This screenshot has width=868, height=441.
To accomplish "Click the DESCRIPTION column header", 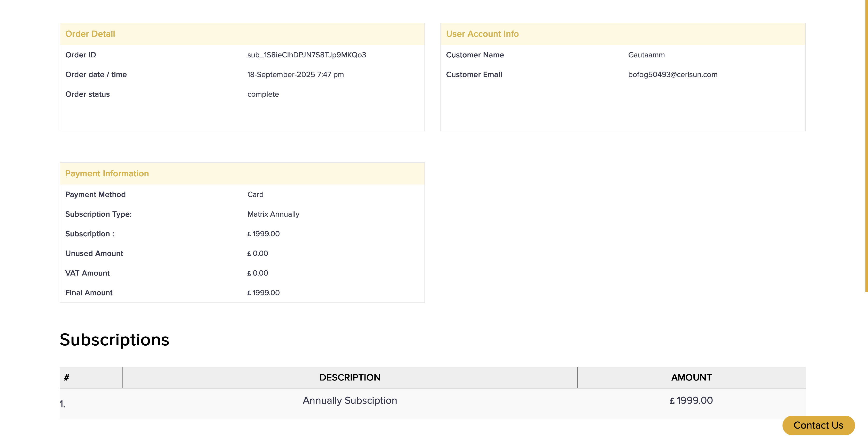I will [350, 377].
